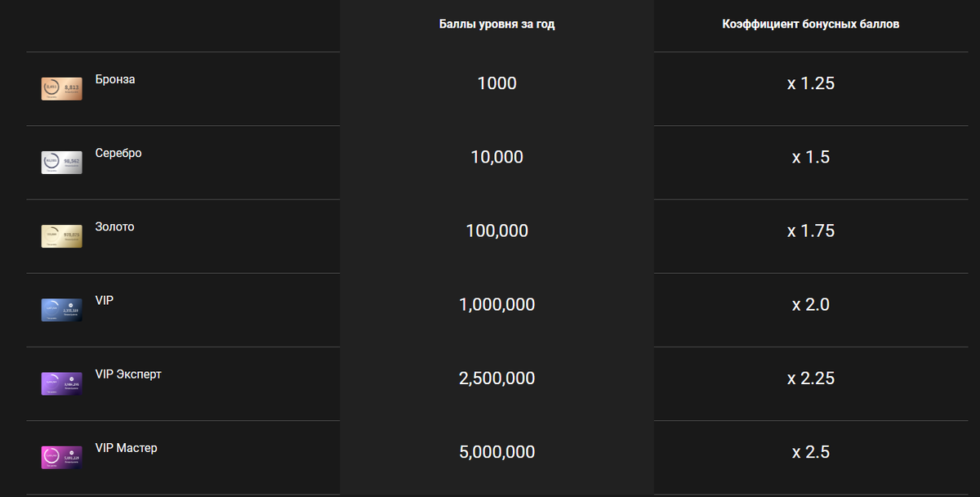
Task: Click the x 1.25 bonus multiplier
Action: coord(811,83)
